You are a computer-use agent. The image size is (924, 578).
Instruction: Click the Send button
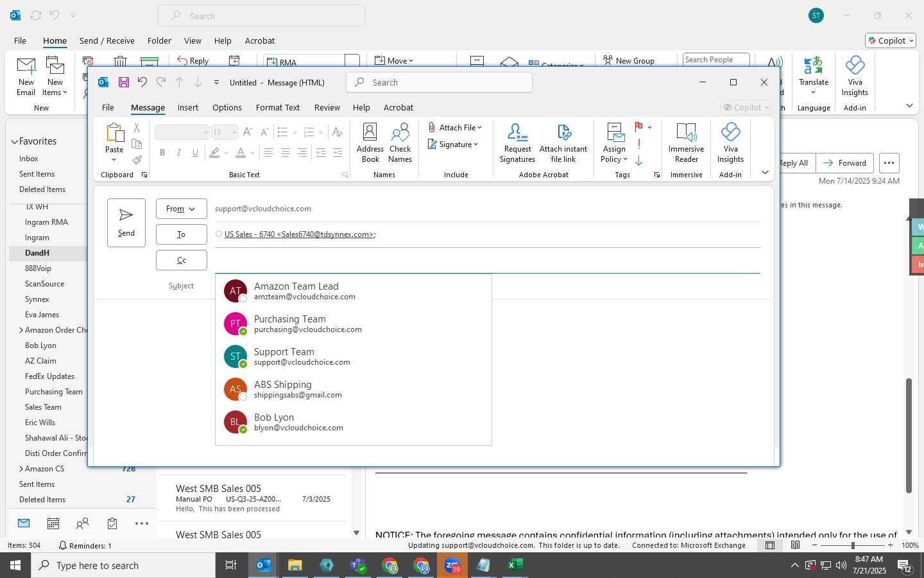click(126, 223)
